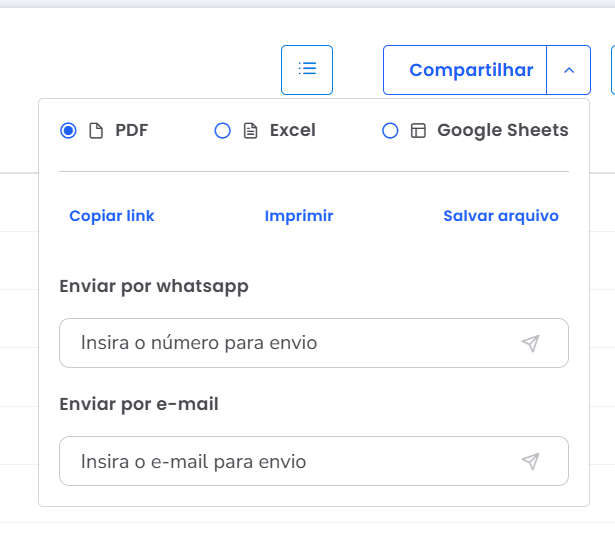Click the list view icon button
The width and height of the screenshot is (615, 534).
(307, 70)
